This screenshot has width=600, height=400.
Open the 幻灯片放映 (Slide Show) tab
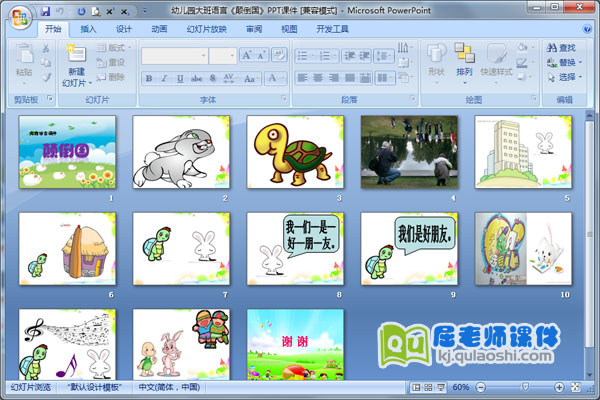(206, 29)
